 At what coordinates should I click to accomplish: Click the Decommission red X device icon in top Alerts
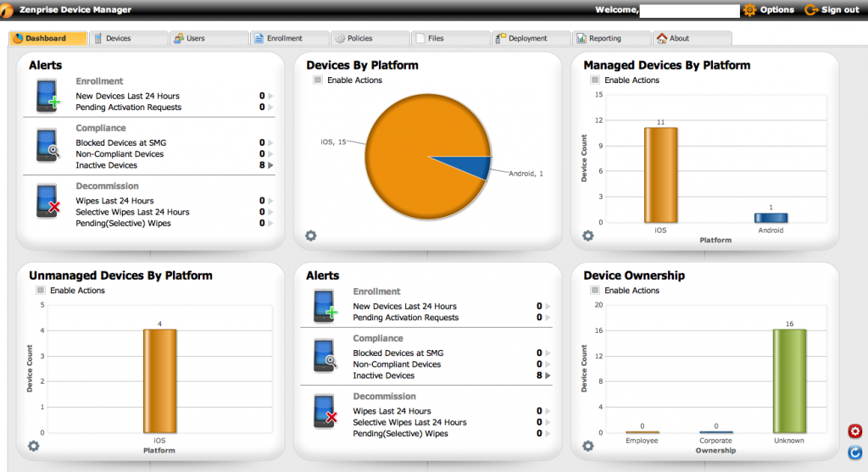47,202
